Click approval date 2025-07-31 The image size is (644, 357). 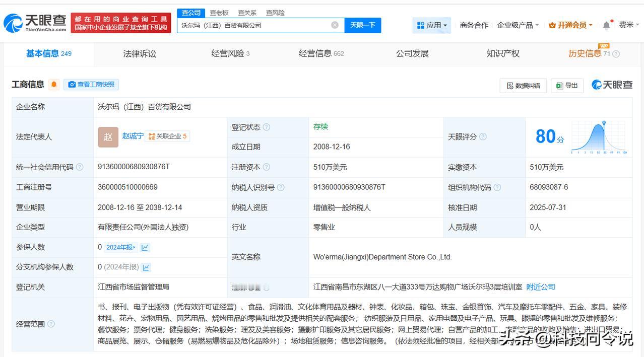pos(548,207)
